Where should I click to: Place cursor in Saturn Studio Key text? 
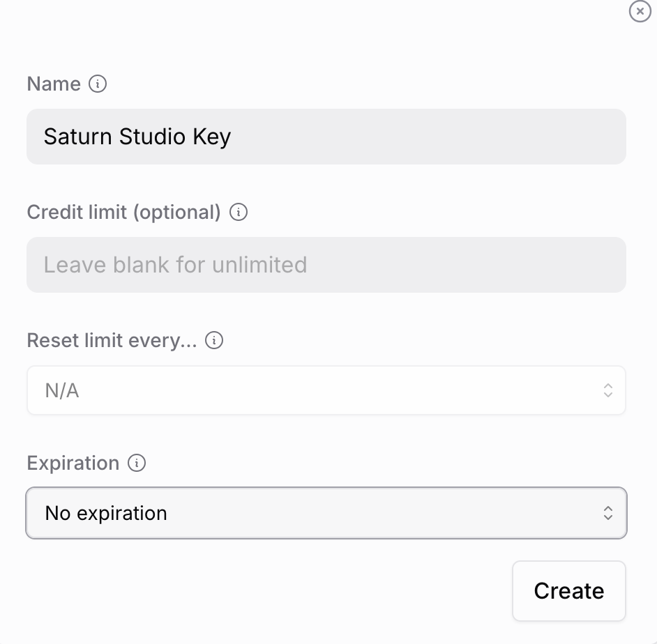click(137, 137)
